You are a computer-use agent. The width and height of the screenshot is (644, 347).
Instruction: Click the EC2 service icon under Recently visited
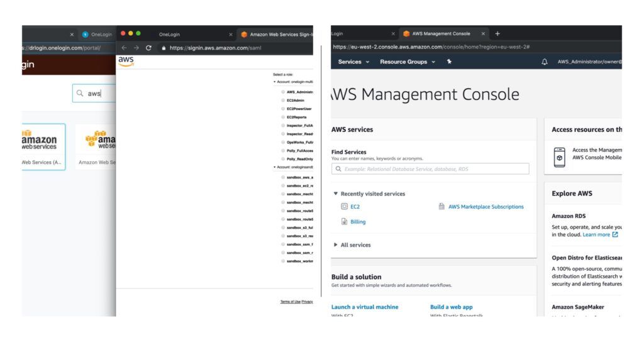tap(344, 207)
